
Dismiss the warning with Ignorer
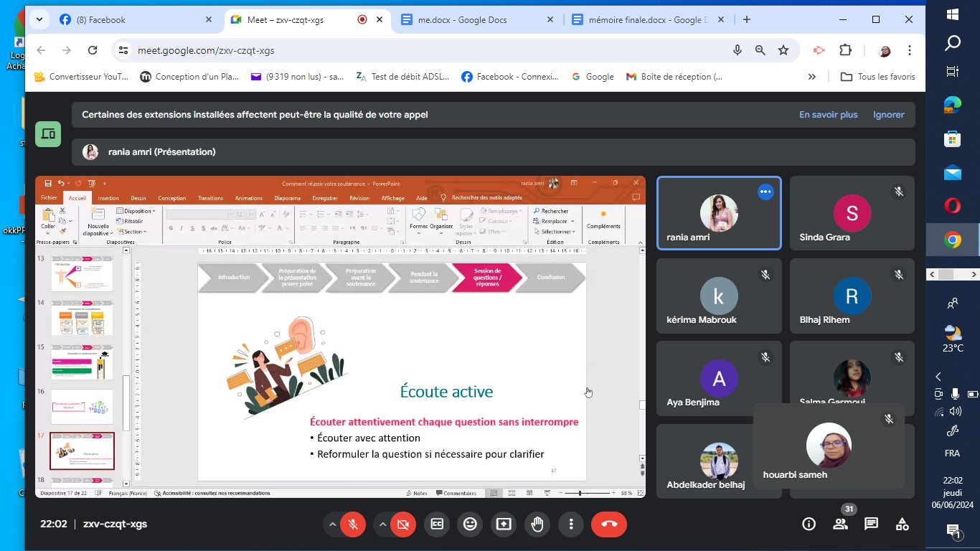pyautogui.click(x=888, y=115)
